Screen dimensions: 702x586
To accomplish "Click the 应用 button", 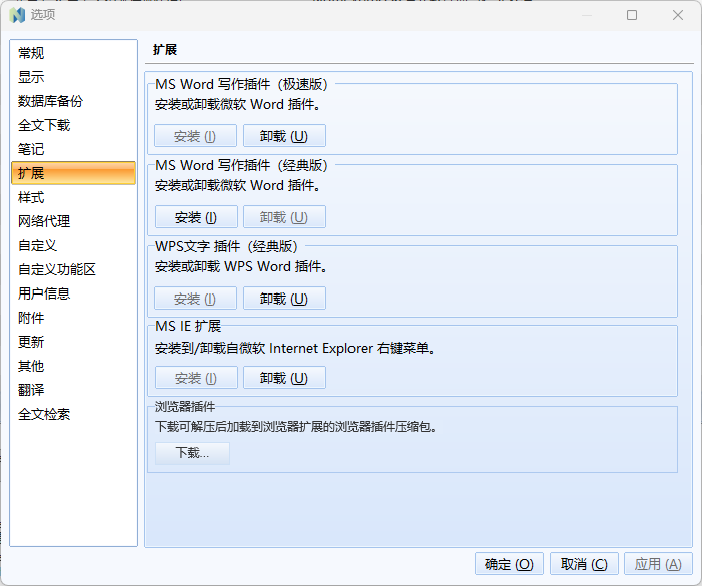I will tap(658, 564).
